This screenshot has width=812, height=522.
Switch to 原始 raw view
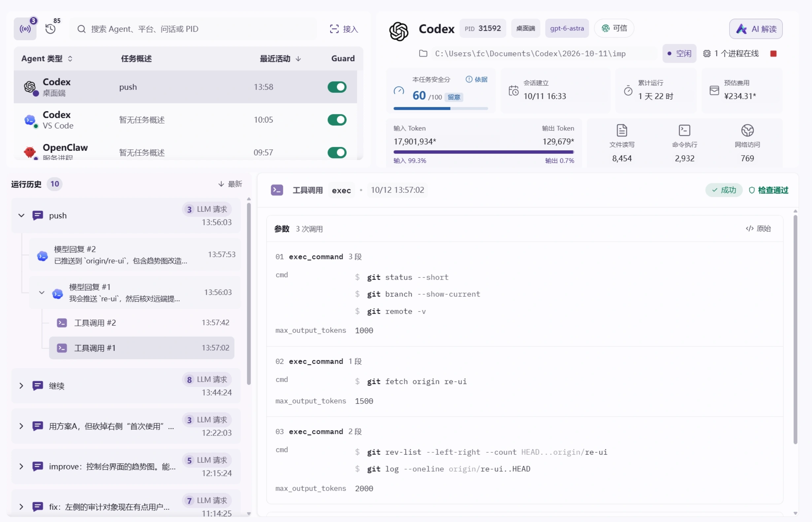point(758,228)
